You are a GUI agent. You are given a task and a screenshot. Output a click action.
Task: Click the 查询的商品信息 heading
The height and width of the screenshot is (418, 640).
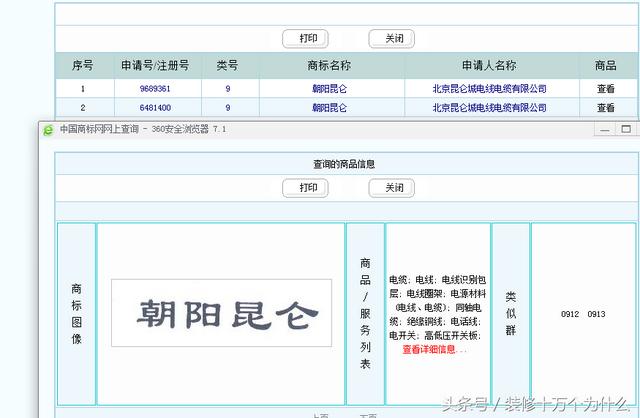click(x=344, y=164)
